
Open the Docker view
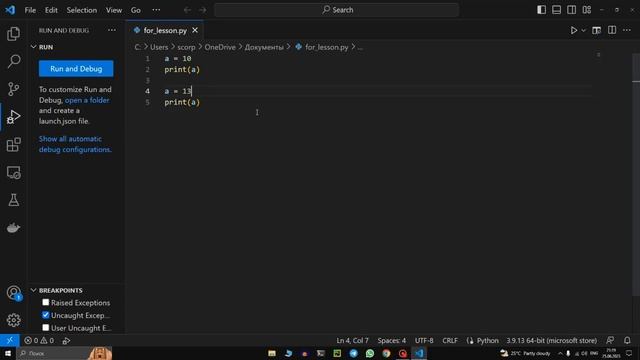(13, 228)
